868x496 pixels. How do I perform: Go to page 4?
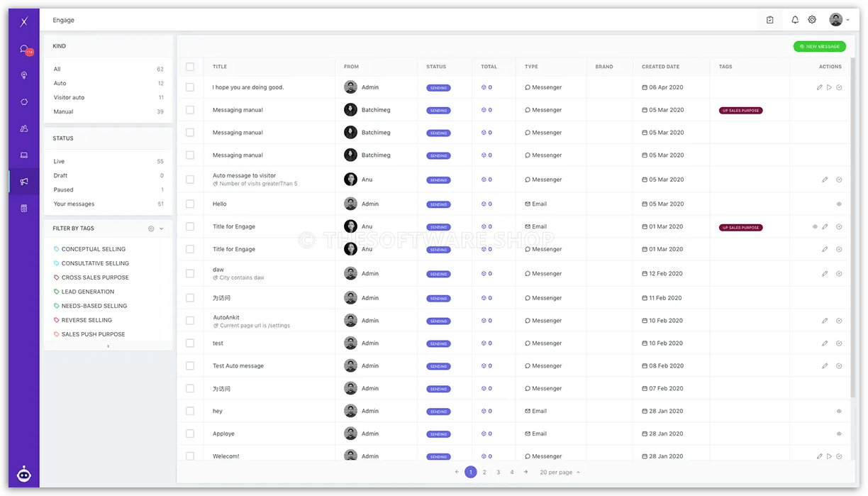[512, 472]
